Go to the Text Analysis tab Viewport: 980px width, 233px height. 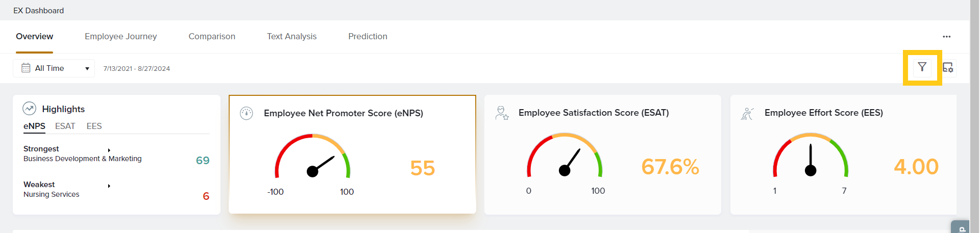point(291,37)
